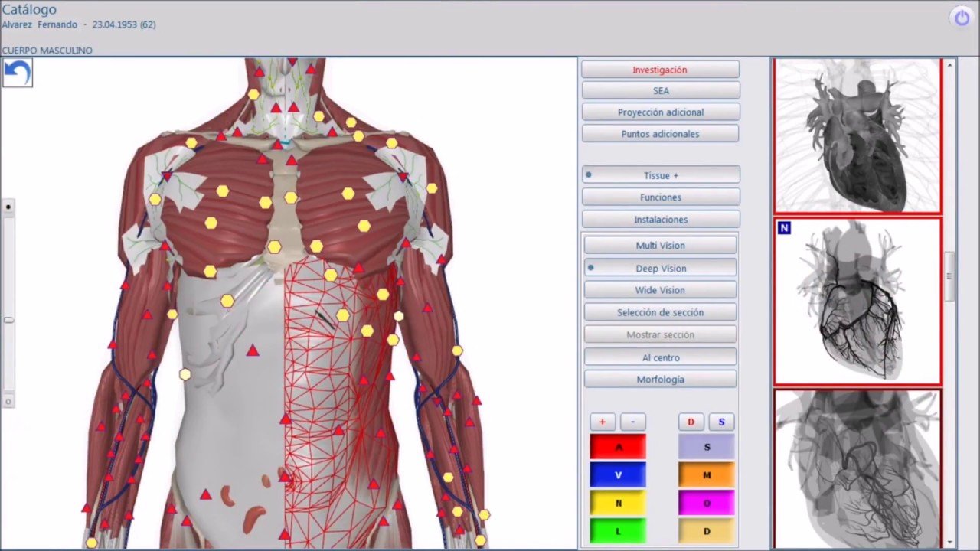The width and height of the screenshot is (980, 551).
Task: Click the power icon at top right
Action: pyautogui.click(x=961, y=18)
